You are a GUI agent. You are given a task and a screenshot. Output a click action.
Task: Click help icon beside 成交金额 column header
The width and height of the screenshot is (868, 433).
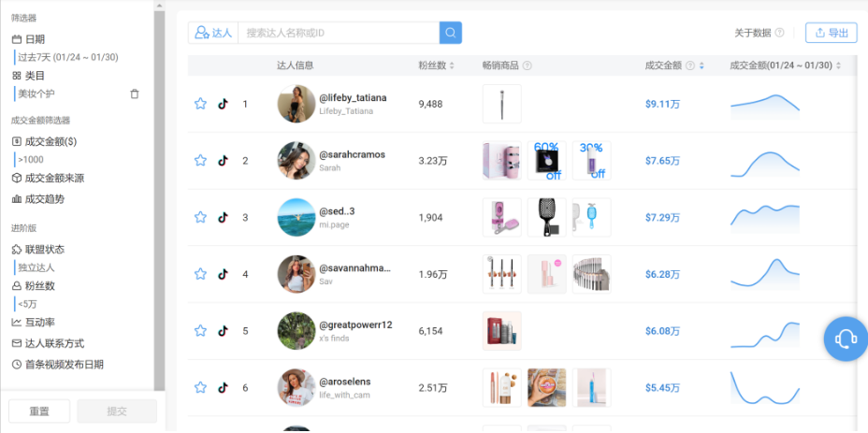[690, 65]
